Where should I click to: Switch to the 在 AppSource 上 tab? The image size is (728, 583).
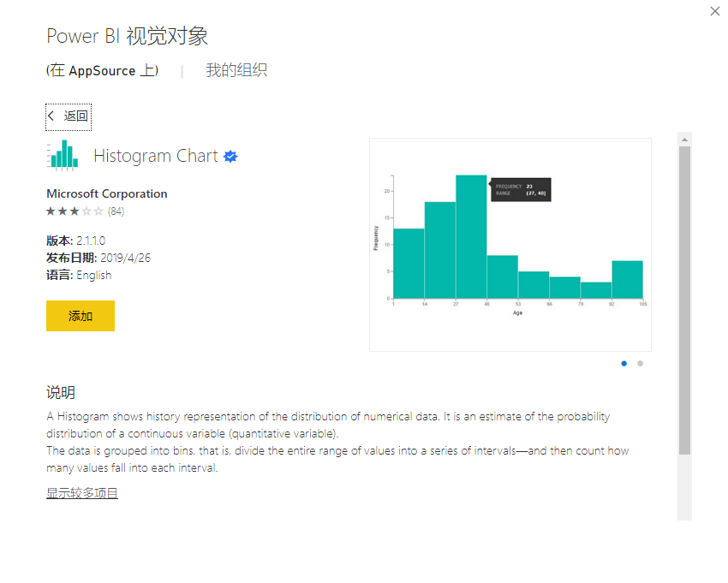click(x=102, y=71)
